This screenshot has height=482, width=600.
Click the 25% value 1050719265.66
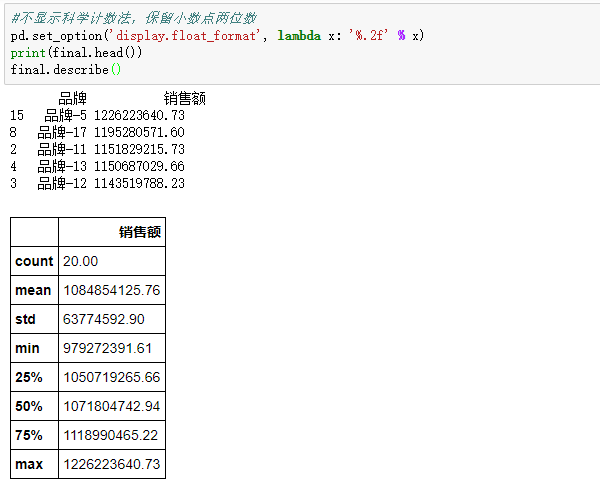112,377
